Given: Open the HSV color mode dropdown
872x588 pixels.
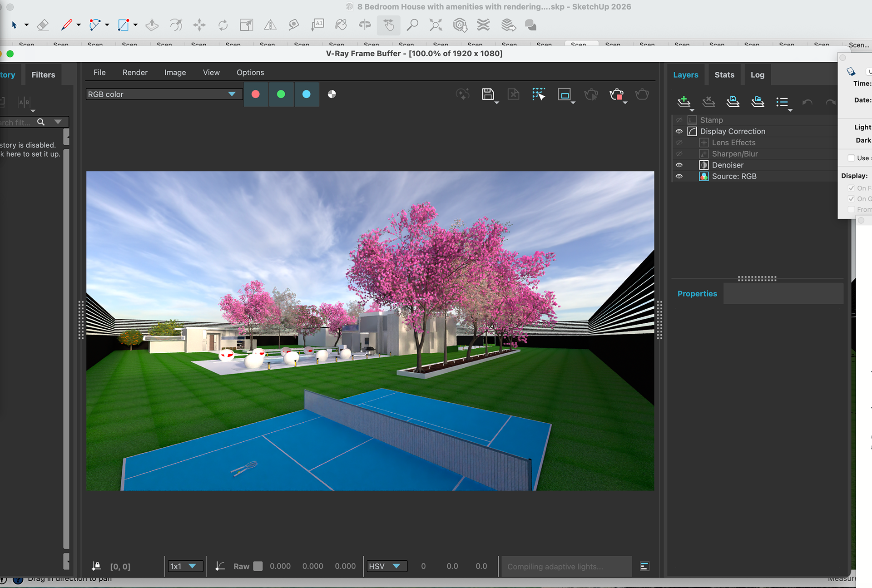Looking at the screenshot, I should [386, 566].
